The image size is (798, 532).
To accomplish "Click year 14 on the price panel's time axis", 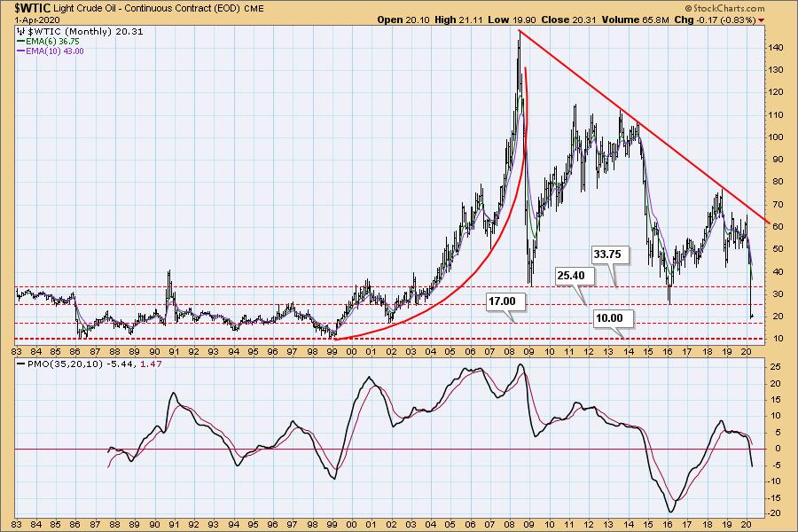I will pos(628,352).
